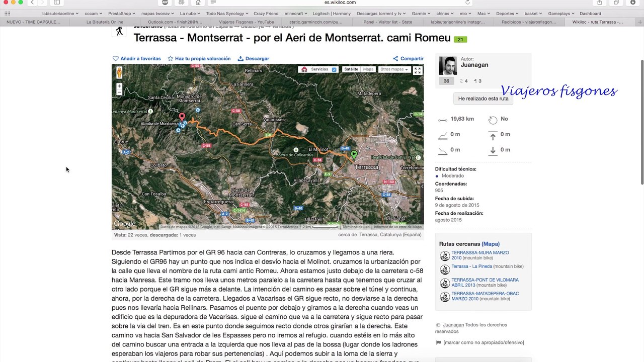Expand the Garmin bookmarks folder
Screen dimensions: 644x362
point(421,14)
